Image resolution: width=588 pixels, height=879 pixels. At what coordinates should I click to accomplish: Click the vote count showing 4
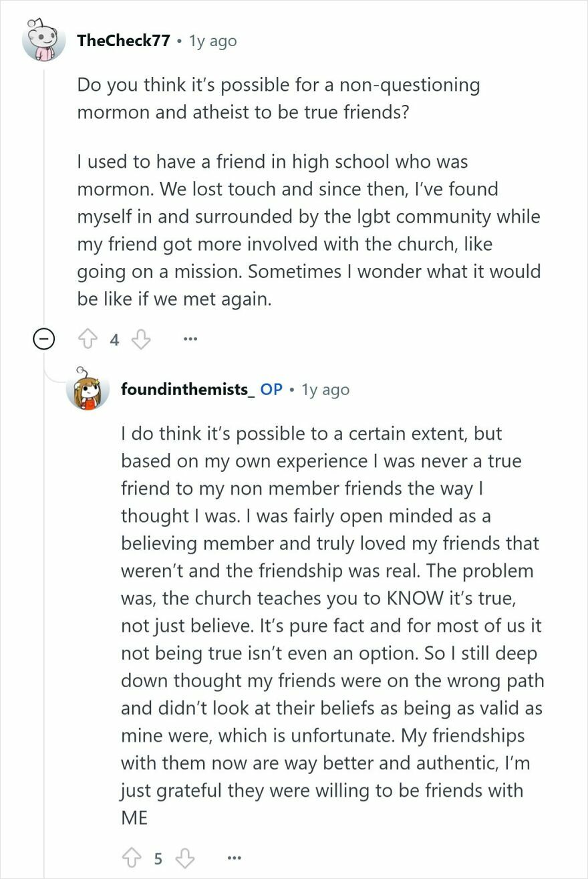(114, 339)
